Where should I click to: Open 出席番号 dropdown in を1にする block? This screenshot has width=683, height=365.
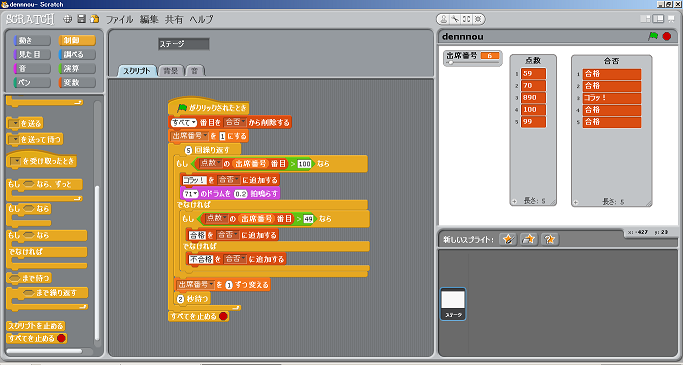(190, 136)
